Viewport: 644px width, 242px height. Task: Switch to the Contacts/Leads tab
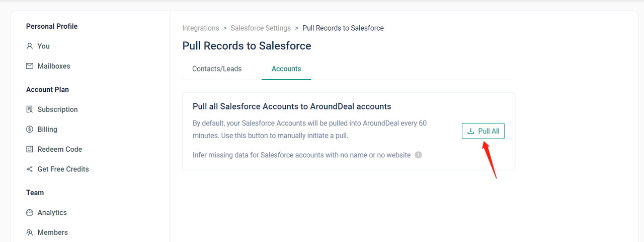217,69
